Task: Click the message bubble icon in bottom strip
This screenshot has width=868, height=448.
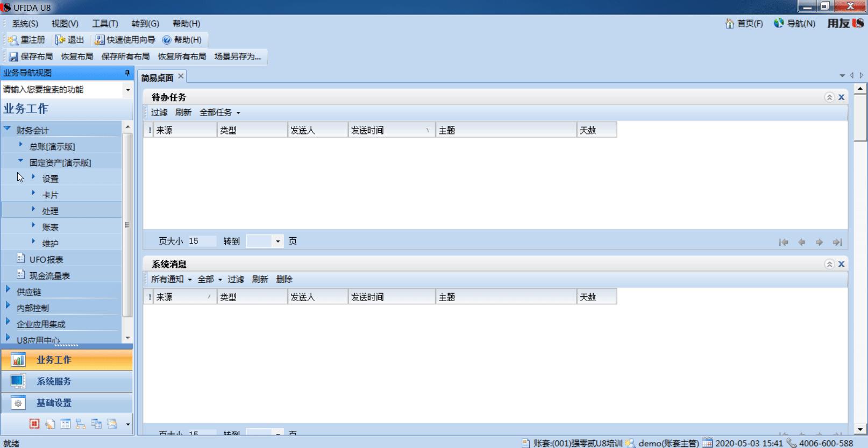Action: coord(112,424)
